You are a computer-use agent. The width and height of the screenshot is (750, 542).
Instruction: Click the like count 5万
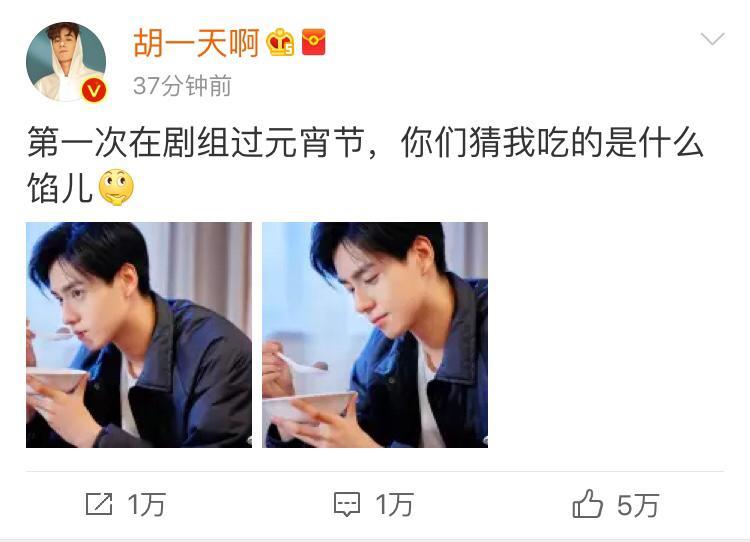coord(638,505)
